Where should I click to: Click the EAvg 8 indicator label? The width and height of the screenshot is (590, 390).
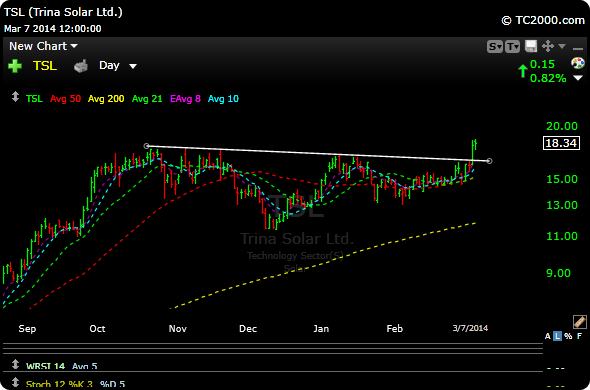[x=186, y=99]
